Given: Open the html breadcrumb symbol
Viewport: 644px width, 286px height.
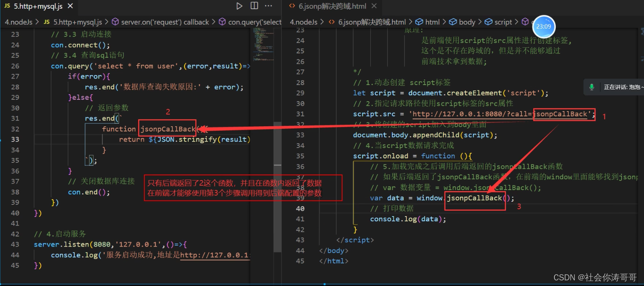Looking at the screenshot, I should pos(428,22).
